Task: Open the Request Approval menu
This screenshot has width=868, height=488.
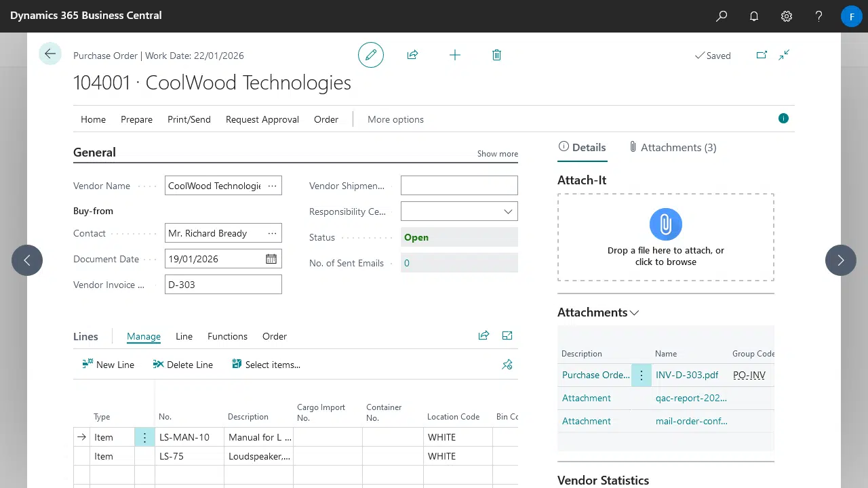Action: tap(262, 119)
